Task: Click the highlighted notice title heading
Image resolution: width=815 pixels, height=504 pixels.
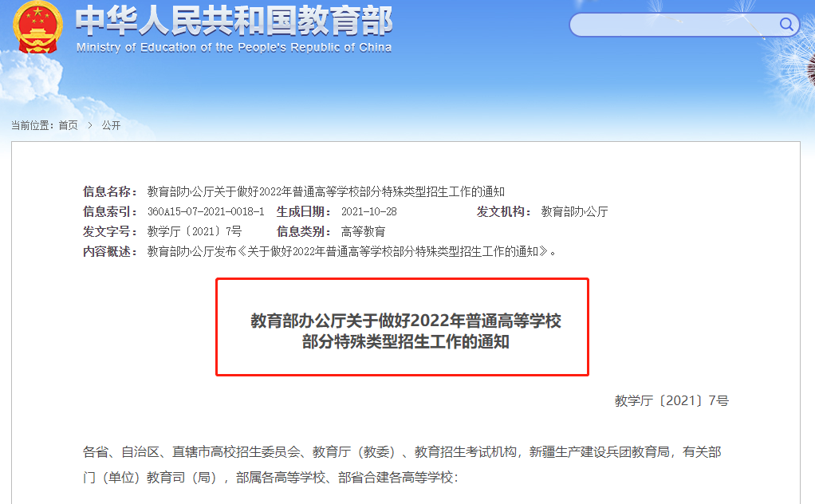Action: (x=405, y=331)
